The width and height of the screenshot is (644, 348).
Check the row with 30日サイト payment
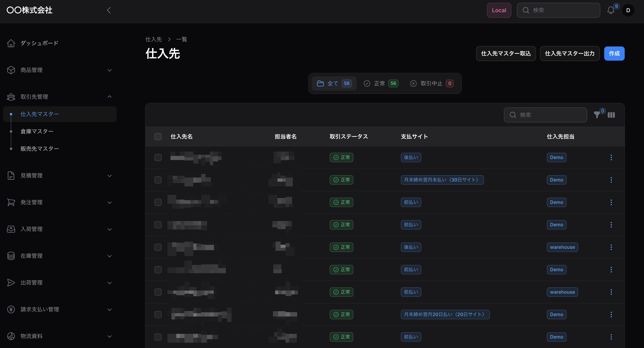[x=158, y=180]
